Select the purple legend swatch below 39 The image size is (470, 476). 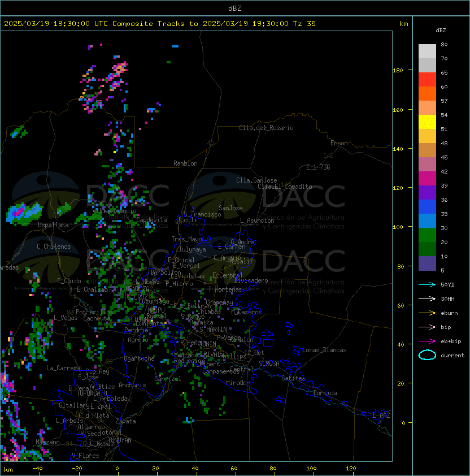427,192
